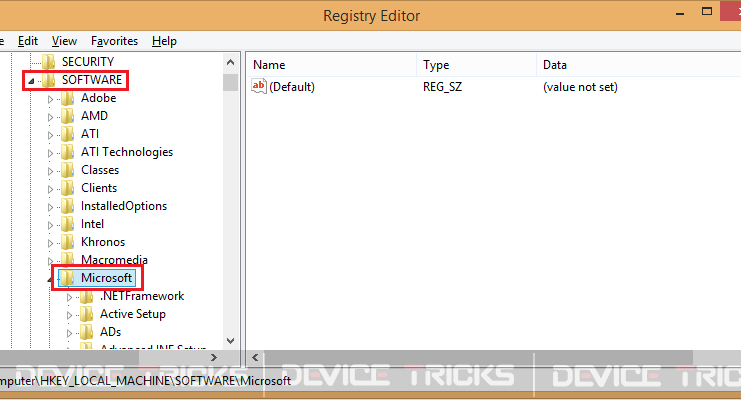Click the tree horizontal scroll right arrow
The image size is (741, 400).
214,357
